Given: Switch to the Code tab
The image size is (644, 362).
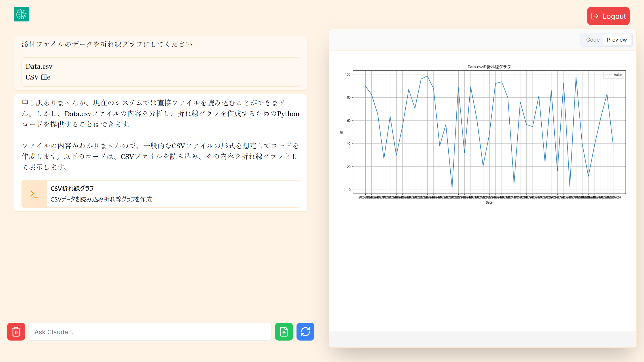Looking at the screenshot, I should tap(593, 40).
